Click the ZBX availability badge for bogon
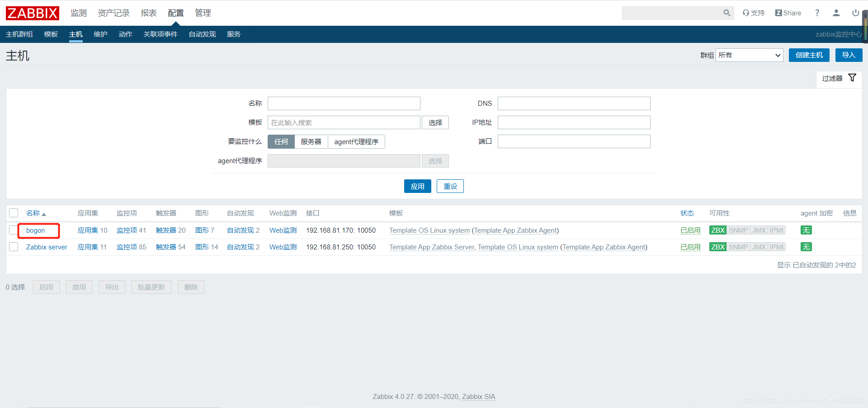The image size is (868, 408). click(x=718, y=230)
